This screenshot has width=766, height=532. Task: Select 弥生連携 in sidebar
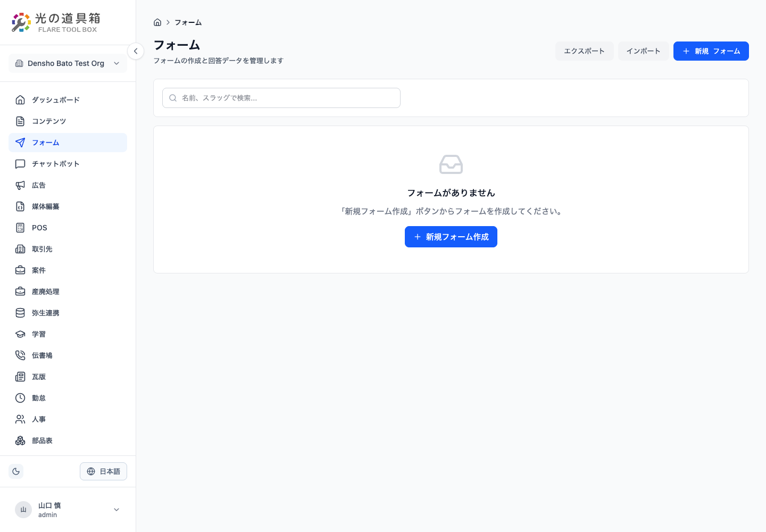(x=68, y=313)
